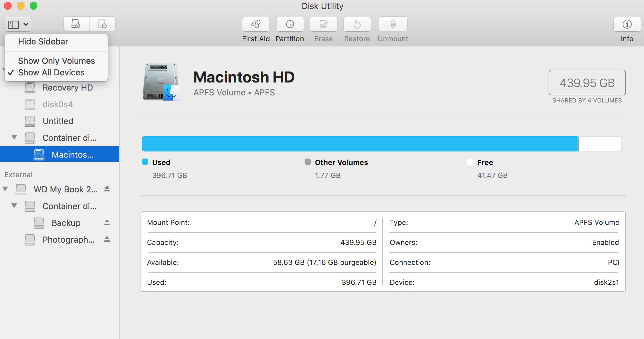The height and width of the screenshot is (339, 644).
Task: Enable Show All Devices view
Action: (x=51, y=73)
